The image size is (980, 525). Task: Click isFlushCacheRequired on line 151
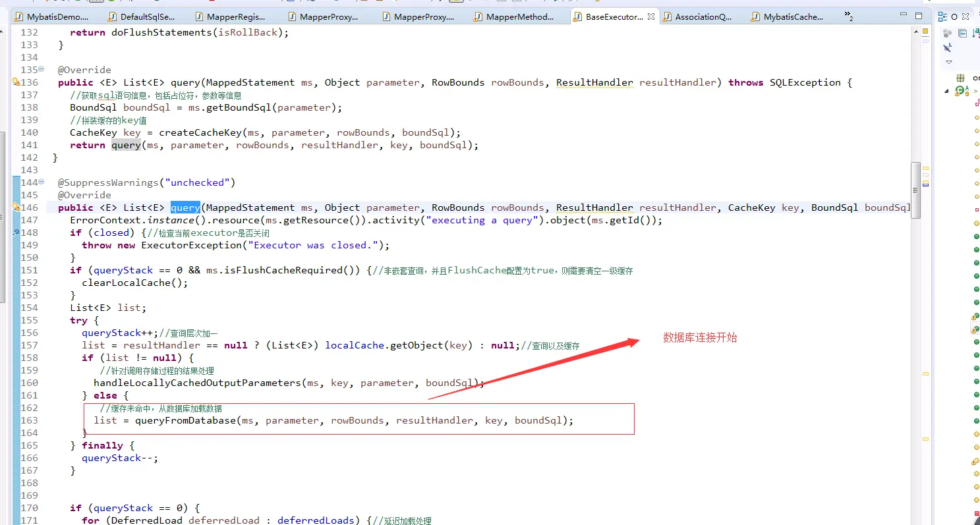(283, 270)
